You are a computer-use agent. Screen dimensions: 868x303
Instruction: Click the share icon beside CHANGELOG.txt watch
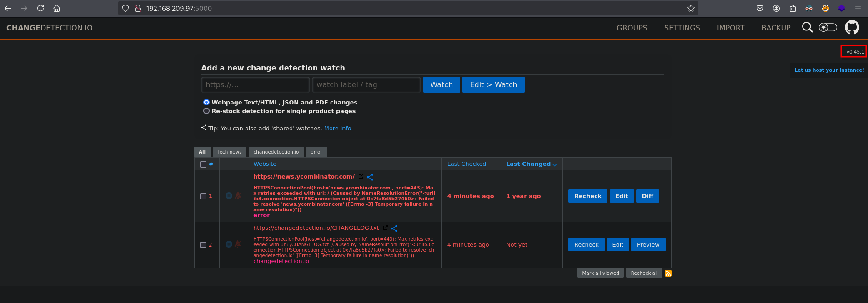394,228
